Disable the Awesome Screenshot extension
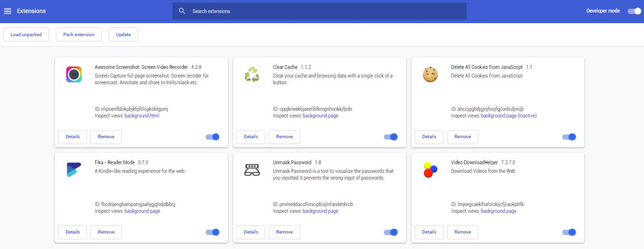 (x=213, y=137)
